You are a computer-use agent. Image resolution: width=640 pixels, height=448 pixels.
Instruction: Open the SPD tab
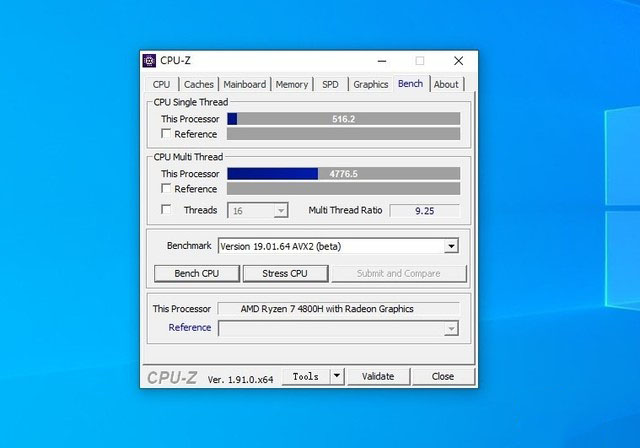pyautogui.click(x=330, y=84)
